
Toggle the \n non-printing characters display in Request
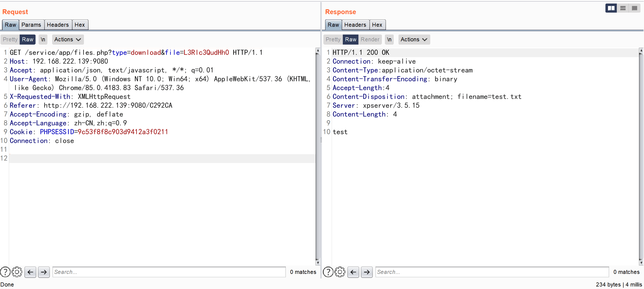(x=43, y=39)
